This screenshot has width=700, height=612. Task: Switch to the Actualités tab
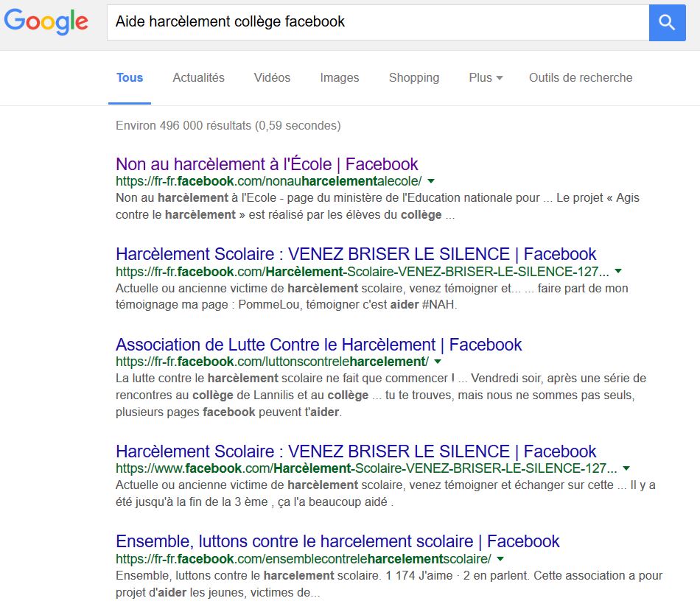coord(198,78)
